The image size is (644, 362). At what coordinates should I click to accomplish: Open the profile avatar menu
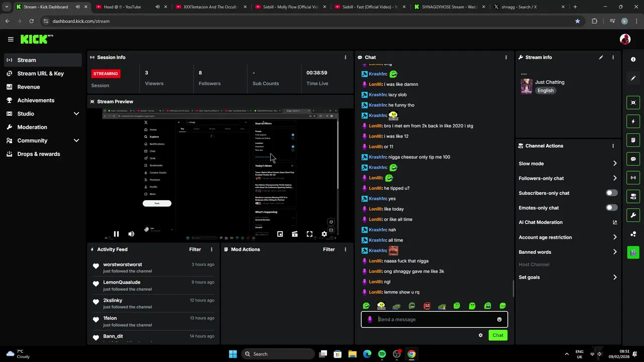pyautogui.click(x=625, y=39)
